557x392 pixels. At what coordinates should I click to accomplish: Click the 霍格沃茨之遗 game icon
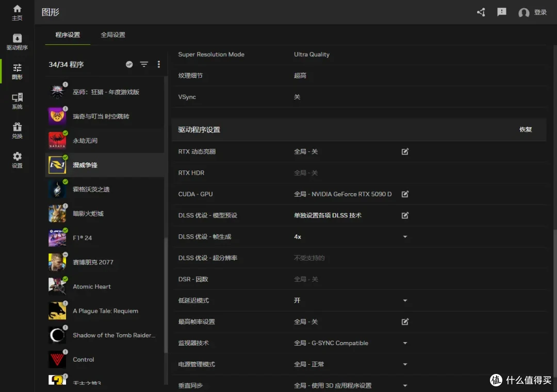[57, 189]
